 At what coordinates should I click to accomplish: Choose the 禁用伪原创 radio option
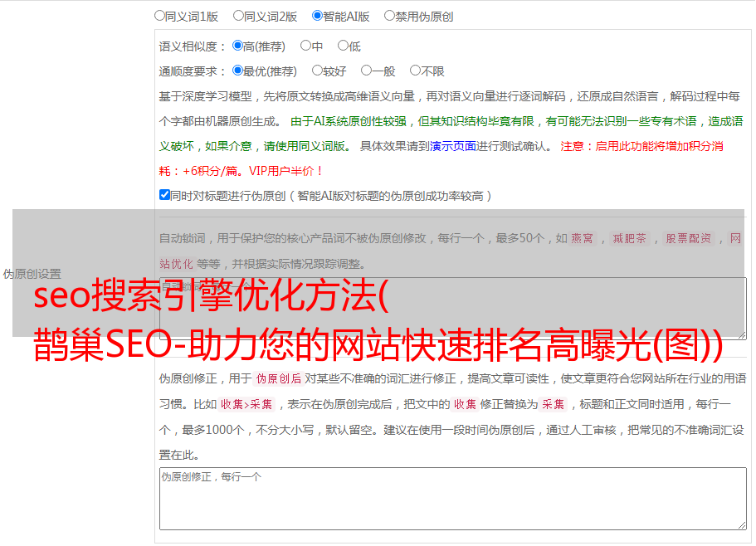tap(389, 16)
